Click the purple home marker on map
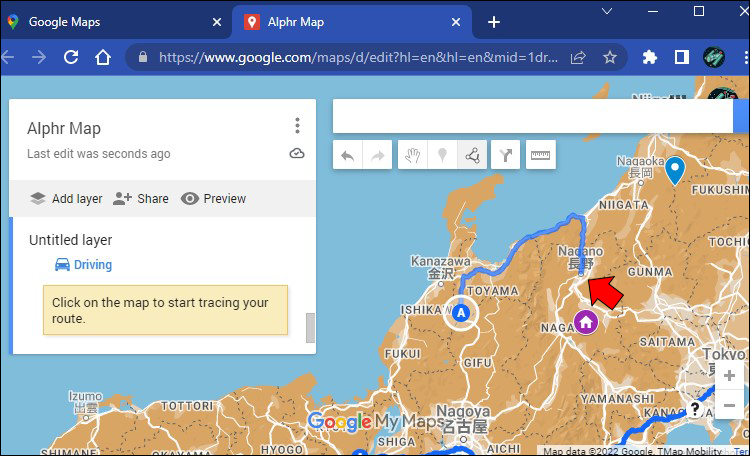Viewport: 750px width, 456px height. 586,322
